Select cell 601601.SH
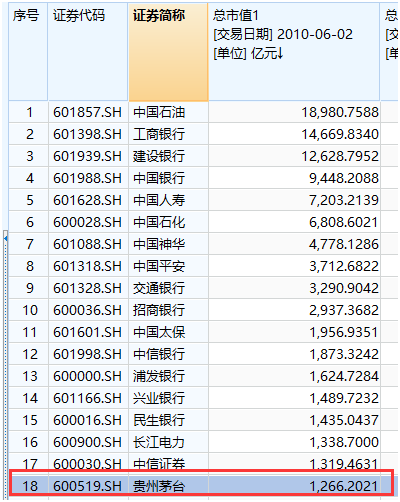 pos(88,332)
